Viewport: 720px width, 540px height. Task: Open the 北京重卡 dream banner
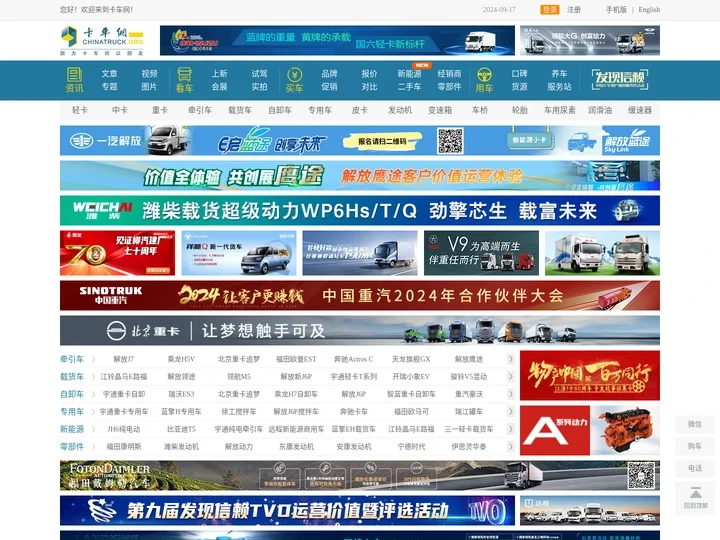360,330
